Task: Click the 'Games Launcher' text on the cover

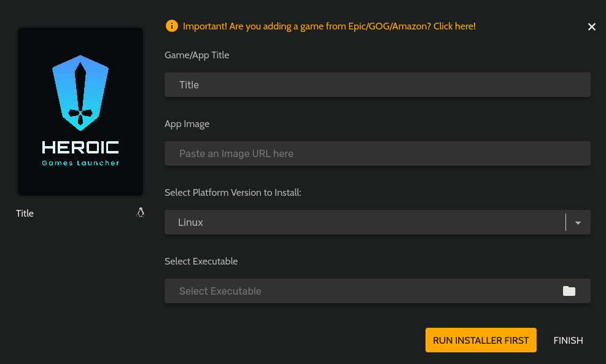Action: pyautogui.click(x=80, y=163)
